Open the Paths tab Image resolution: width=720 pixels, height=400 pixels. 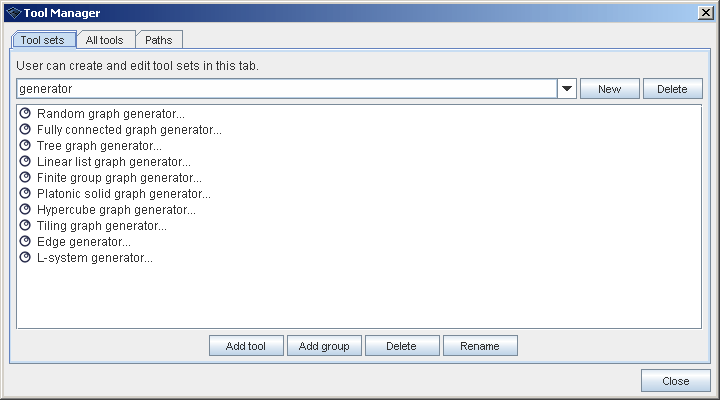[158, 40]
